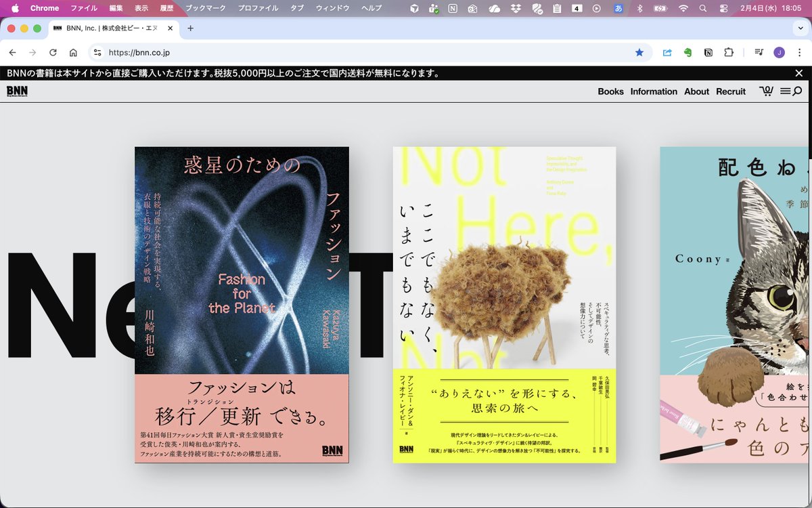Open the Chrome three-dot menu
Viewport: 812px width, 508px height.
[x=798, y=52]
